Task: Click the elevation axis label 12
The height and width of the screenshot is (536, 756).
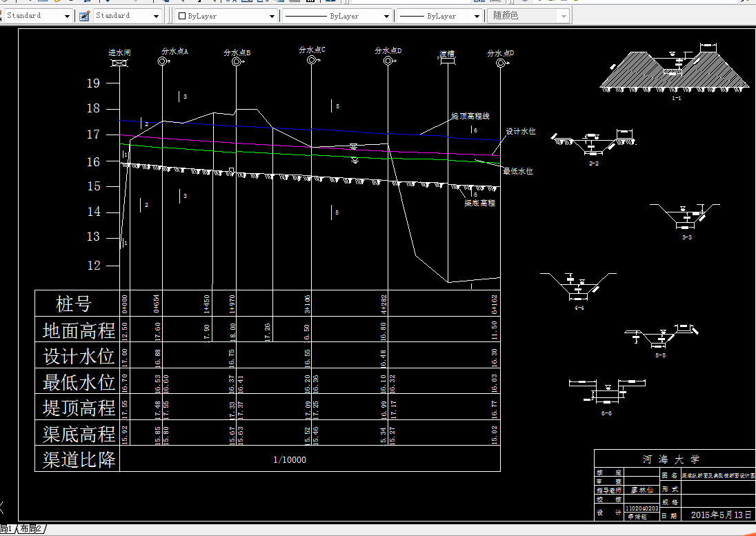Action: pos(94,265)
